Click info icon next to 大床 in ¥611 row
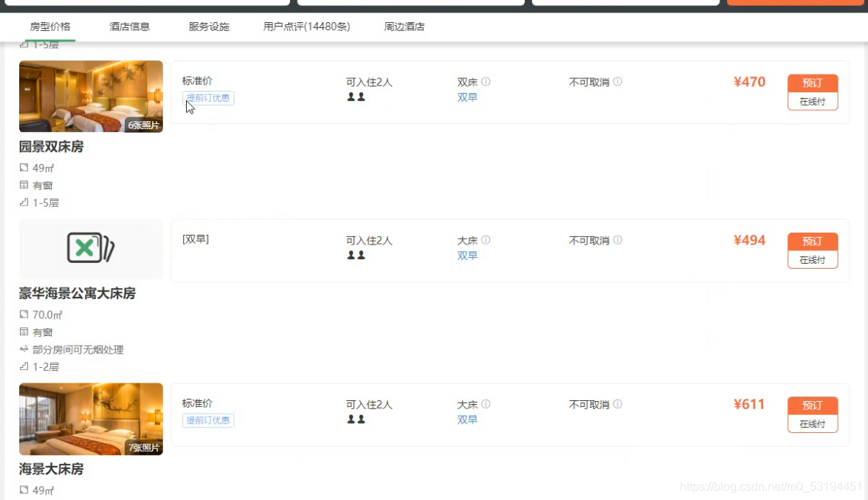The width and height of the screenshot is (868, 500). [486, 404]
